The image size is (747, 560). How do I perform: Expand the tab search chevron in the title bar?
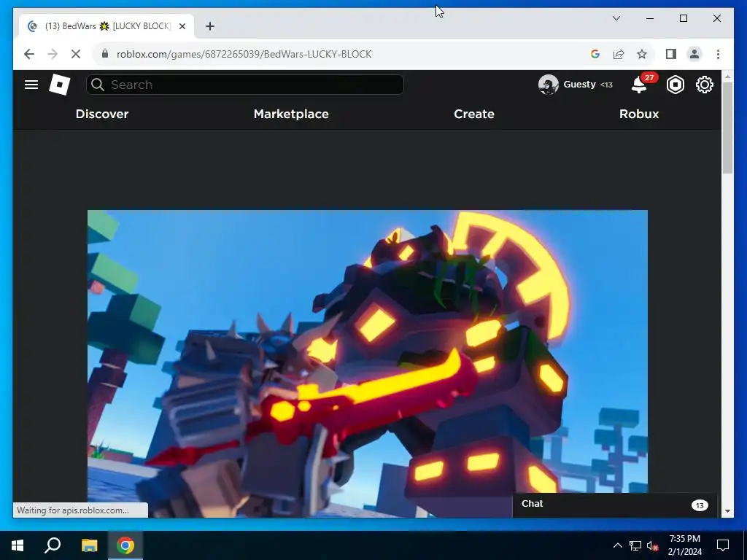click(x=616, y=18)
